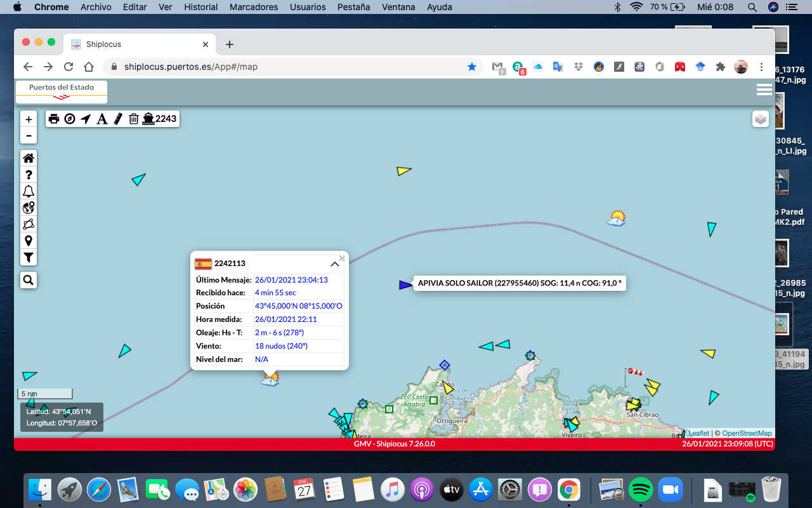Open Chrome three-dot menu
Viewport: 812px width, 508px height.
click(x=762, y=67)
